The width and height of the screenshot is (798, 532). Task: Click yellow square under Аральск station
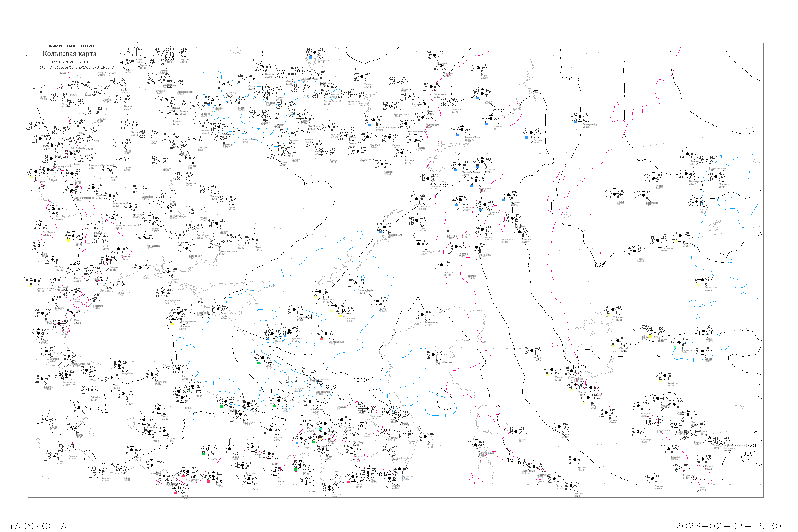(608, 315)
